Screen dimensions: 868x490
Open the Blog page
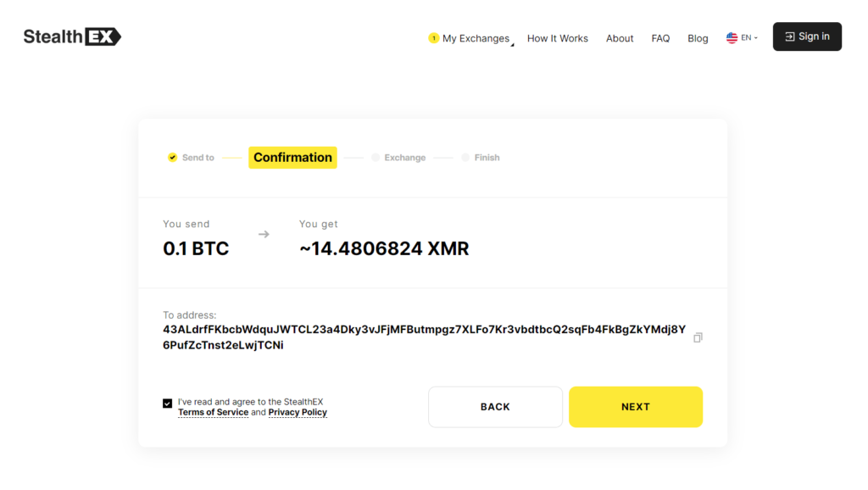coord(698,39)
